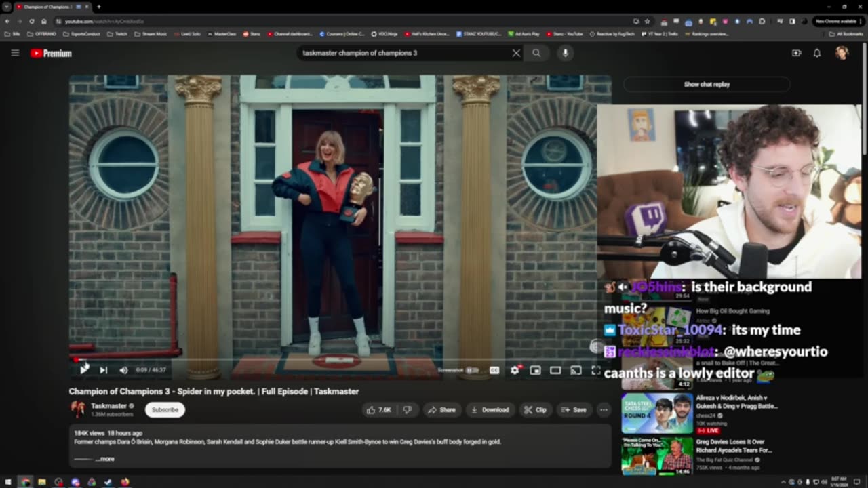868x488 pixels.
Task: Open the Alireza v Nodirbek live stream title
Action: pos(737,402)
